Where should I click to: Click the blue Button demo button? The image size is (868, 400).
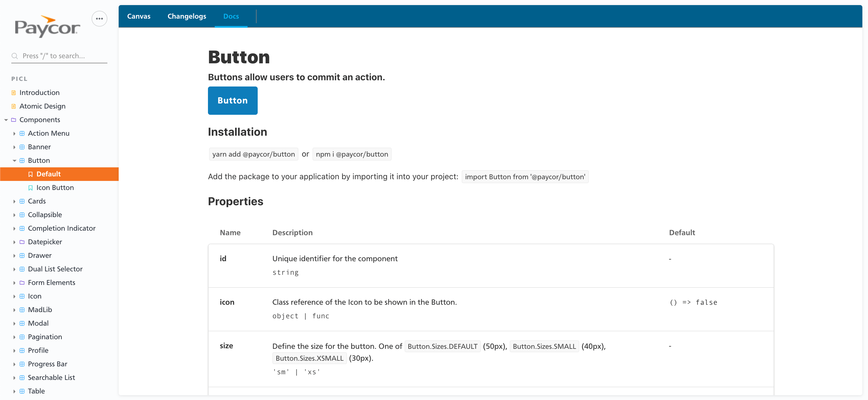coord(233,100)
